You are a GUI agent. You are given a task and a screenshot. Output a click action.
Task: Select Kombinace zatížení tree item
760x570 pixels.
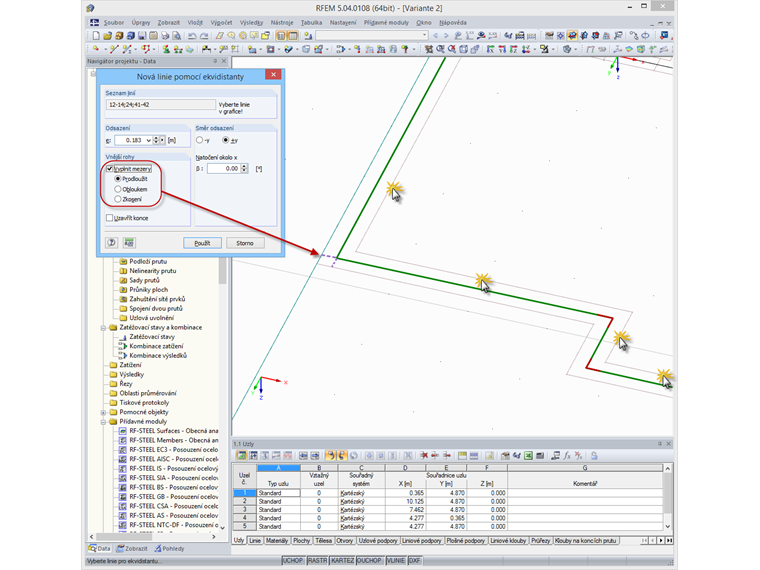pos(156,346)
